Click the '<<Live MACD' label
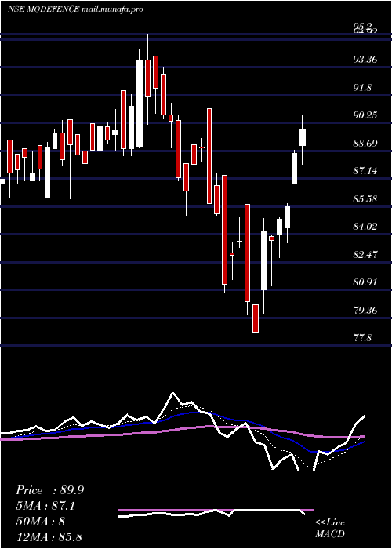The width and height of the screenshot is (392, 549). (x=330, y=529)
